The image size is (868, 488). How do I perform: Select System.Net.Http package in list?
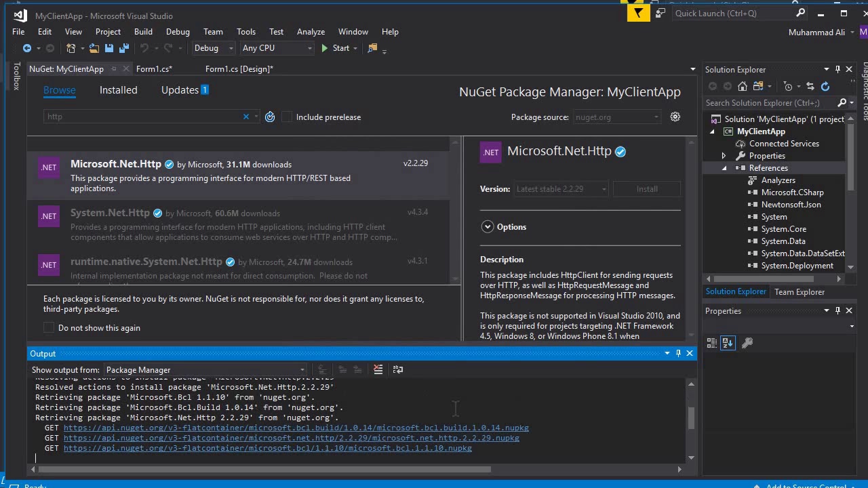tap(238, 224)
